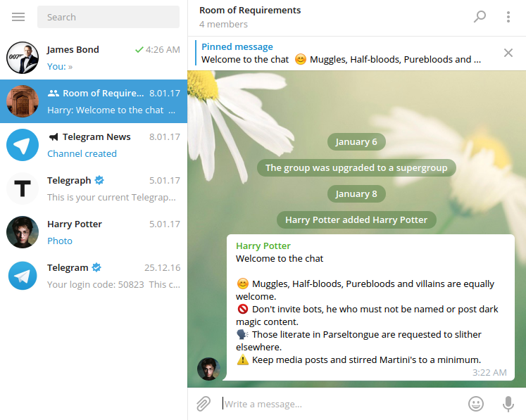This screenshot has height=420, width=526.
Task: Open the James Bond chat
Action: [x=94, y=58]
